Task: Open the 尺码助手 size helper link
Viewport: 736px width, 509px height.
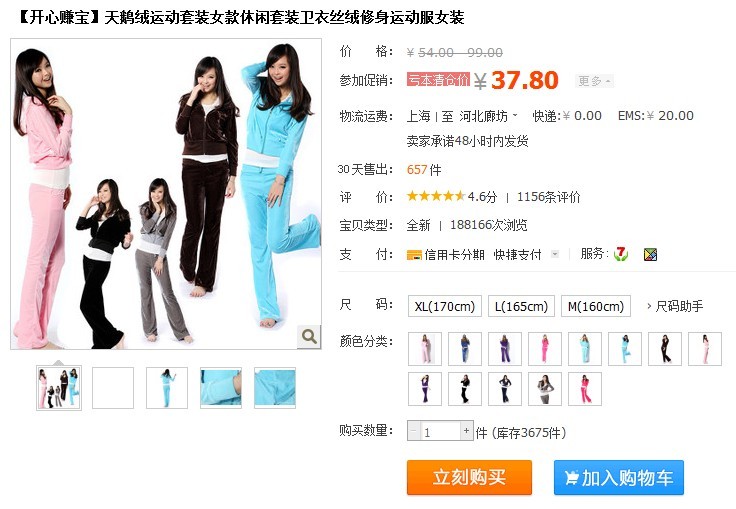Action: (x=675, y=306)
